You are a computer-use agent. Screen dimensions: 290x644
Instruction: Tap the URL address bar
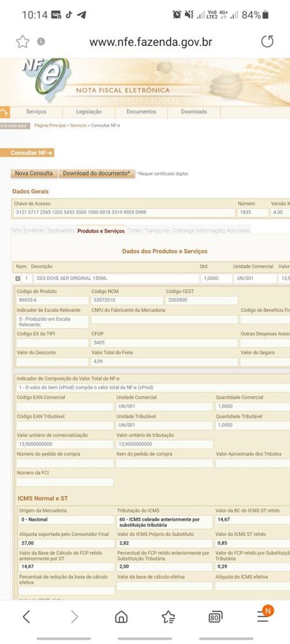coord(151,42)
